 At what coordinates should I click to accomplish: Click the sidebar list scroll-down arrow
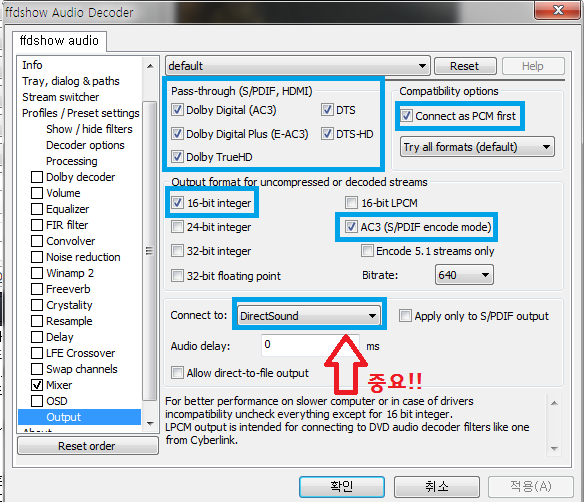click(150, 424)
